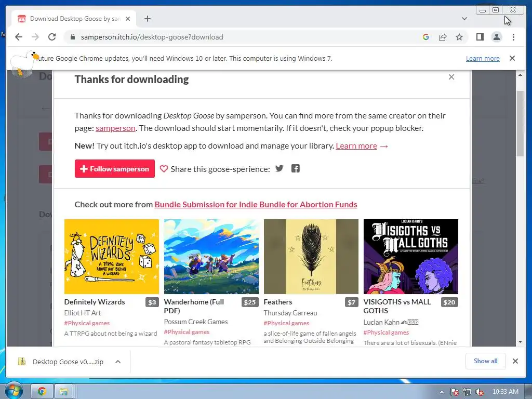Click the desktop goose on the screen

(24, 63)
